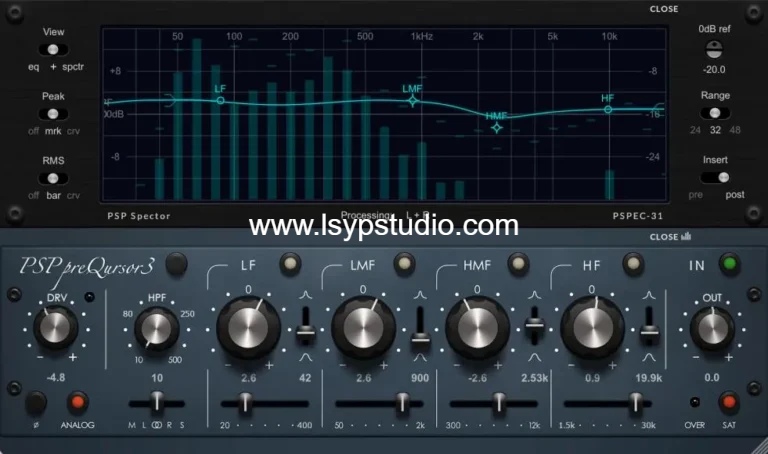The height and width of the screenshot is (454, 768).
Task: Click the LF filter shape bracket icon
Action: (x=217, y=277)
